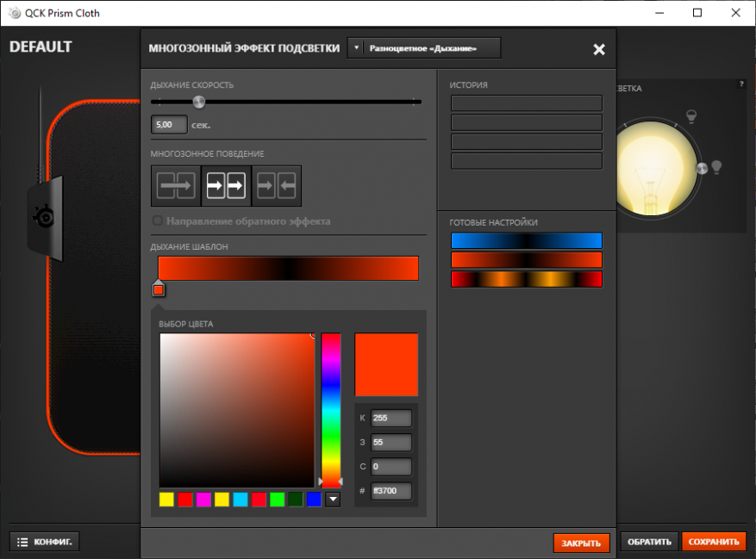Pick the bright green palette swatch

click(278, 500)
